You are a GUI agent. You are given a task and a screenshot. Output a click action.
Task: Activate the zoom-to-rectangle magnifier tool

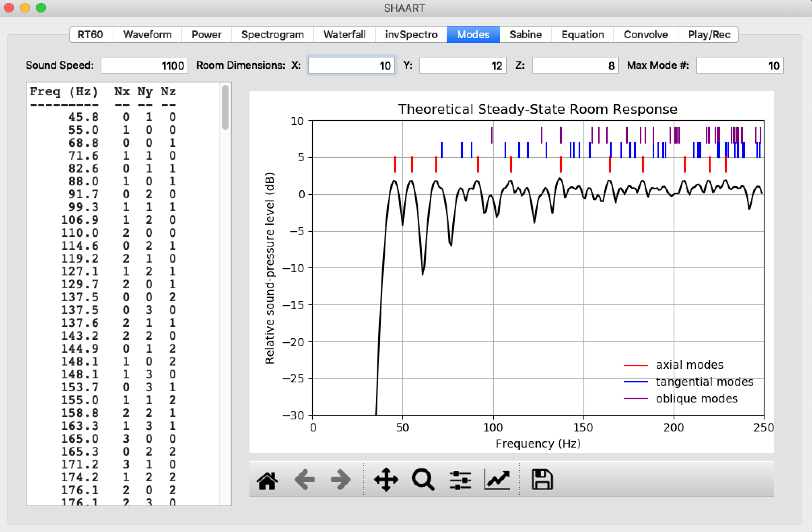(x=423, y=480)
